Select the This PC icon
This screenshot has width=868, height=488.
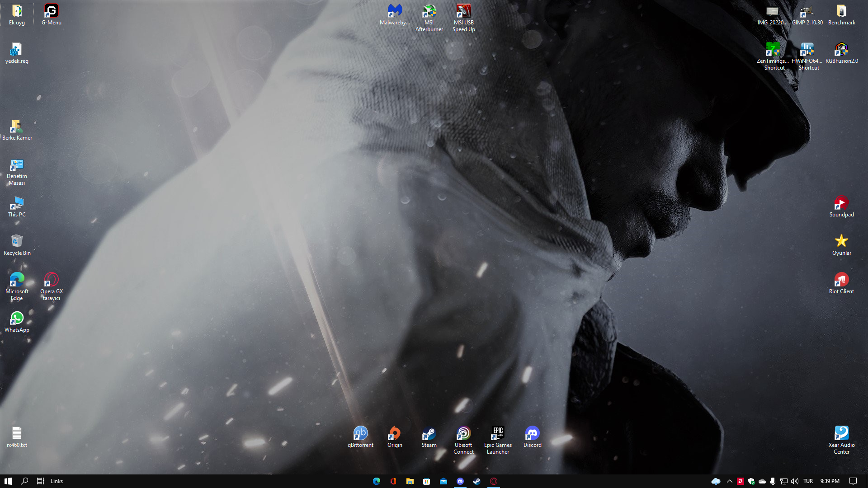17,206
